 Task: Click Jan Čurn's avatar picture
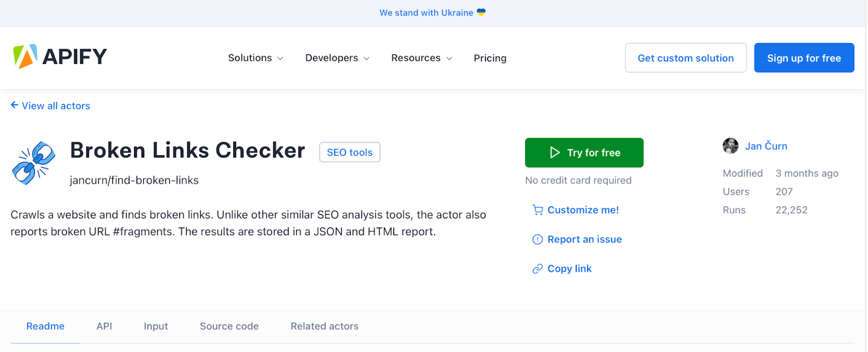(731, 146)
